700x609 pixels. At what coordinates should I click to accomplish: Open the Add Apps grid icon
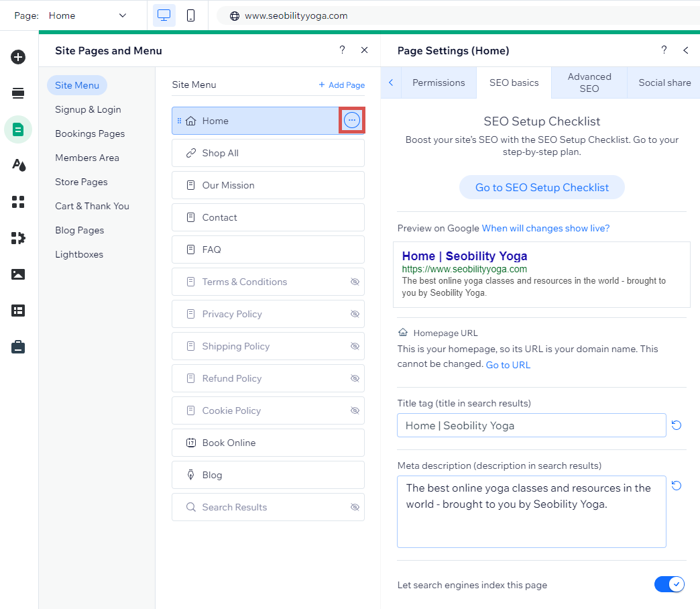pyautogui.click(x=18, y=202)
